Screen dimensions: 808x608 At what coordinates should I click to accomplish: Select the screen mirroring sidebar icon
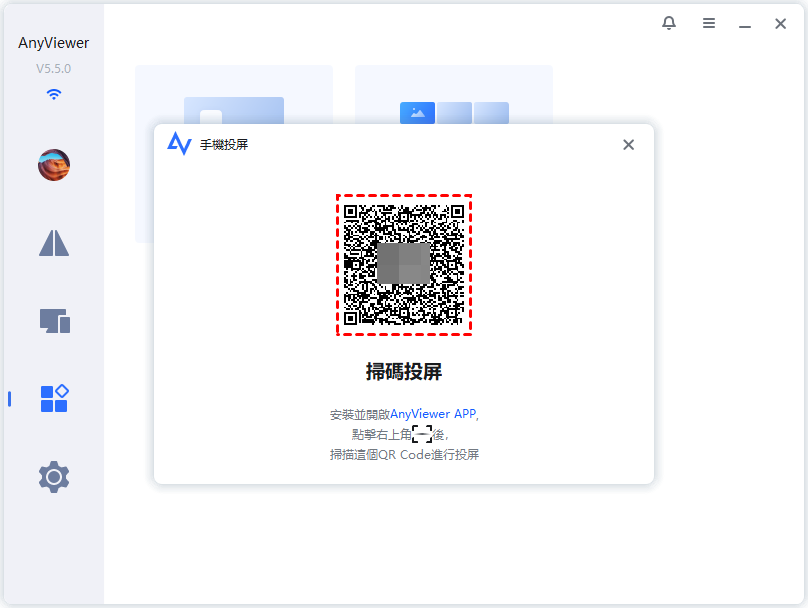click(53, 243)
